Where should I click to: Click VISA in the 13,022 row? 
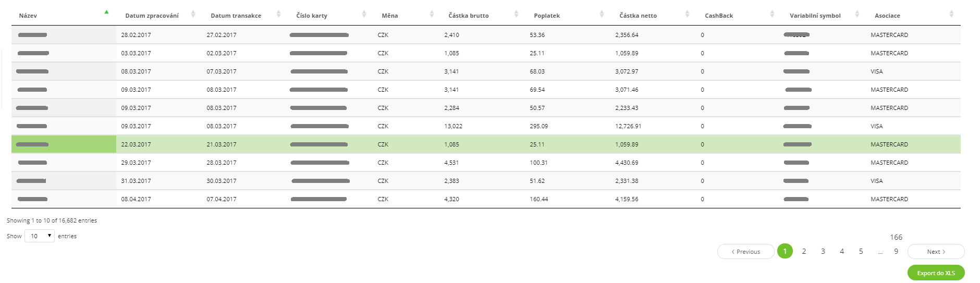(876, 126)
